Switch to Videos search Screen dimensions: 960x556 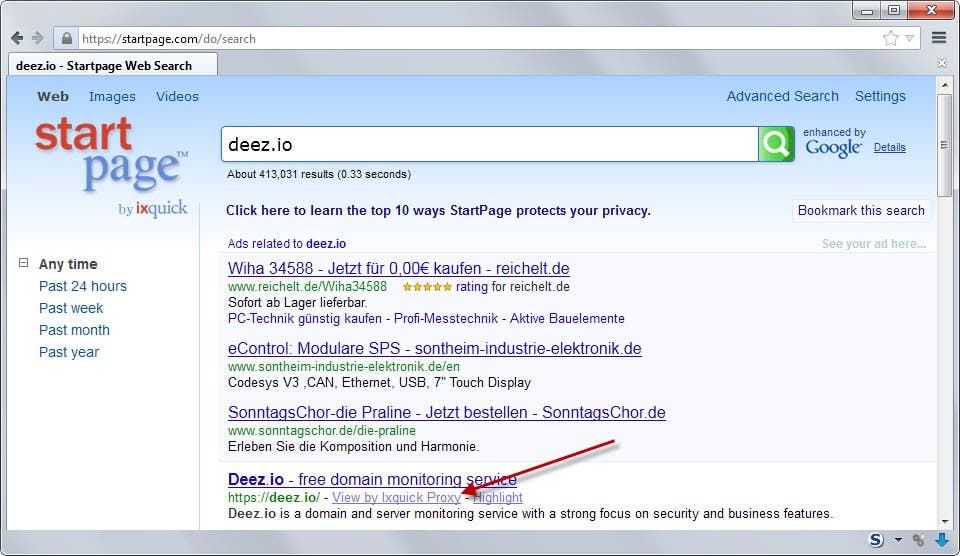tap(178, 96)
